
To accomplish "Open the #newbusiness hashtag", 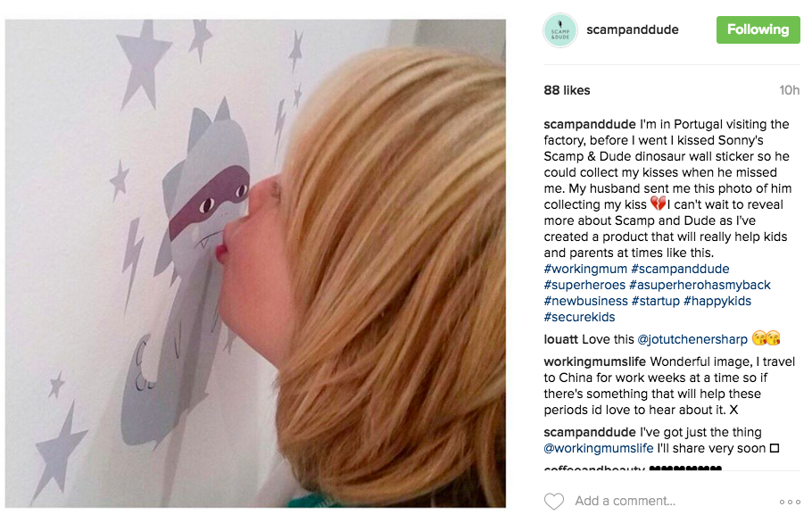I will click(585, 301).
